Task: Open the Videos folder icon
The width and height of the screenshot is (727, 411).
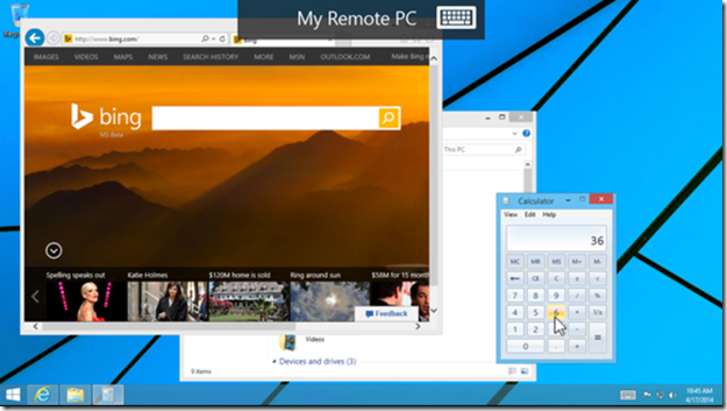Action: tap(287, 340)
